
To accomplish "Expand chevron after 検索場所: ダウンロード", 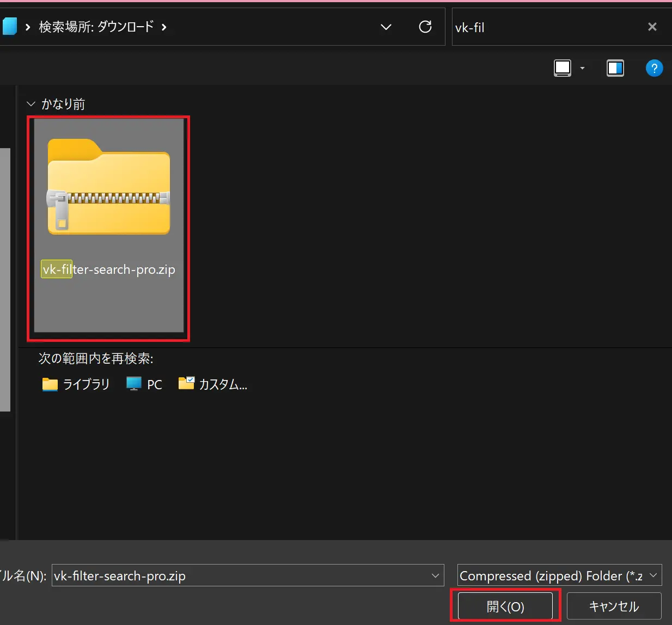I will tap(164, 27).
